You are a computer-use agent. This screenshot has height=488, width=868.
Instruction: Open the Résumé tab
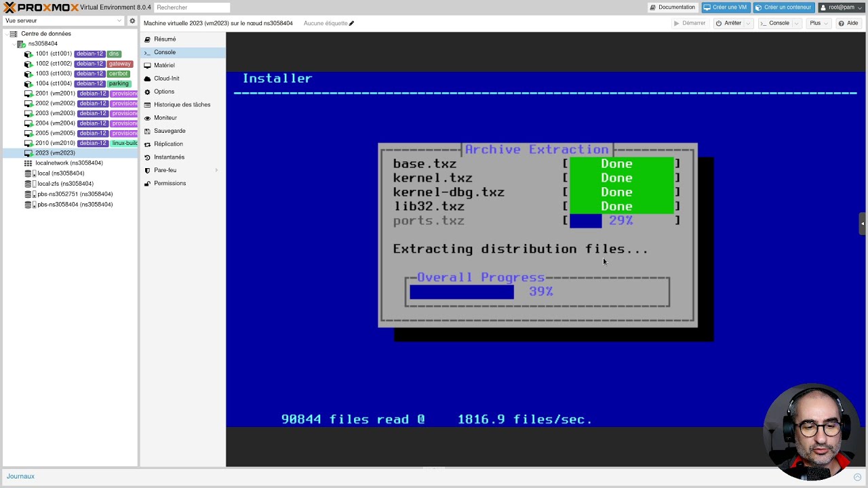(183, 39)
